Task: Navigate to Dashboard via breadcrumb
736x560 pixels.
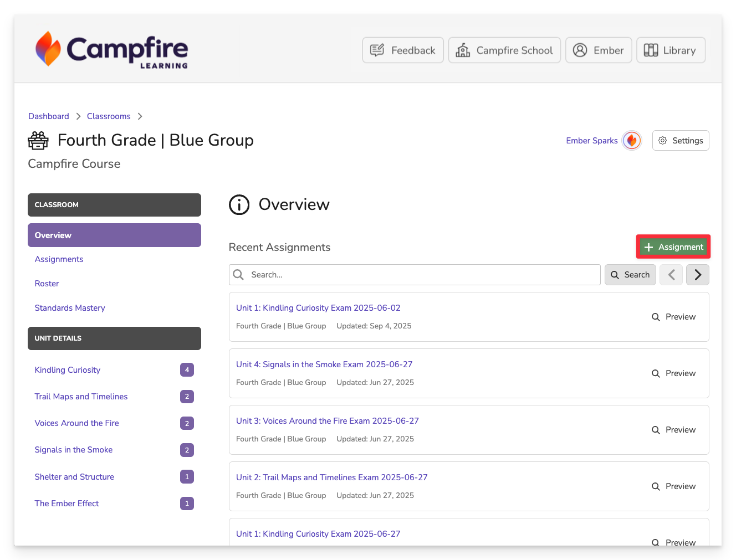Action: [49, 116]
